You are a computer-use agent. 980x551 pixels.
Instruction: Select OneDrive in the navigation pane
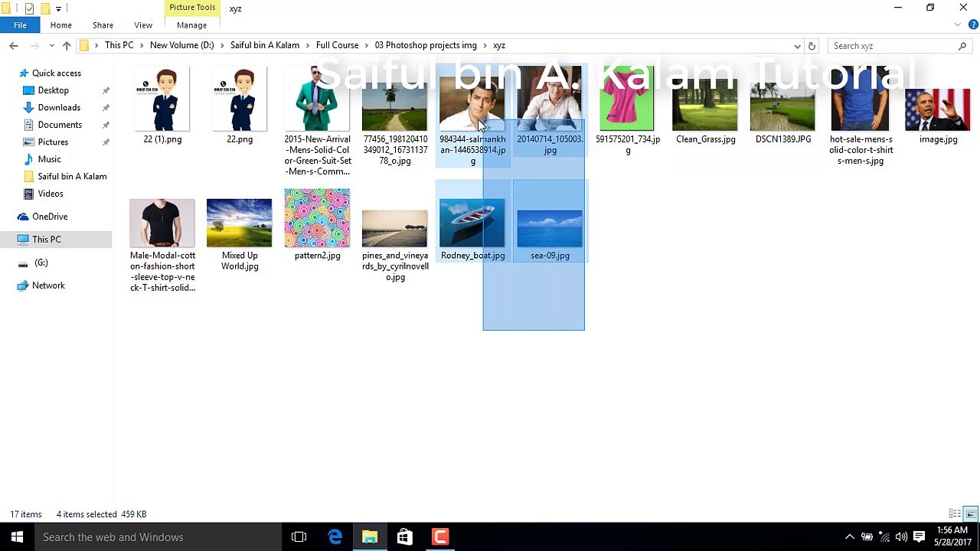(50, 217)
